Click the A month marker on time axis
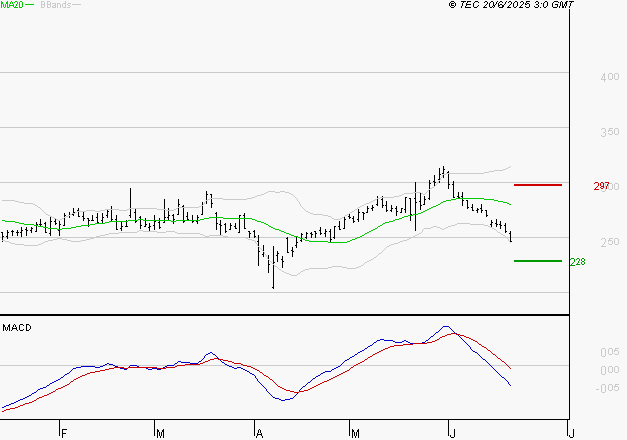This screenshot has width=627, height=440. [258, 433]
